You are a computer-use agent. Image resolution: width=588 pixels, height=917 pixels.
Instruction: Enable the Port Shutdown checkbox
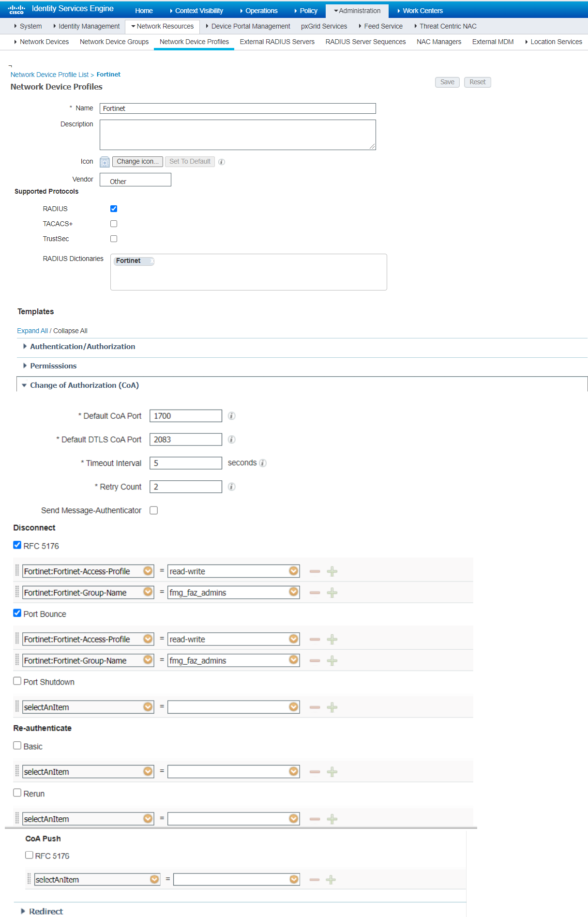(17, 681)
